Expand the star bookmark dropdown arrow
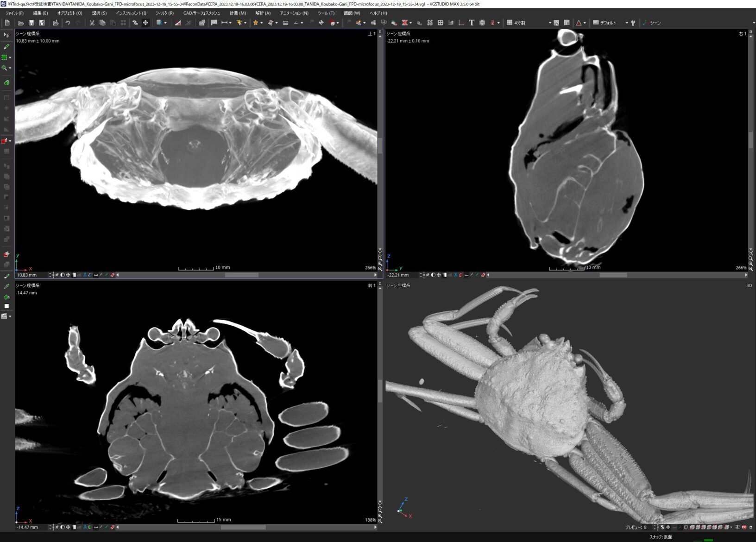Screen dimensions: 756x542 point(261,23)
